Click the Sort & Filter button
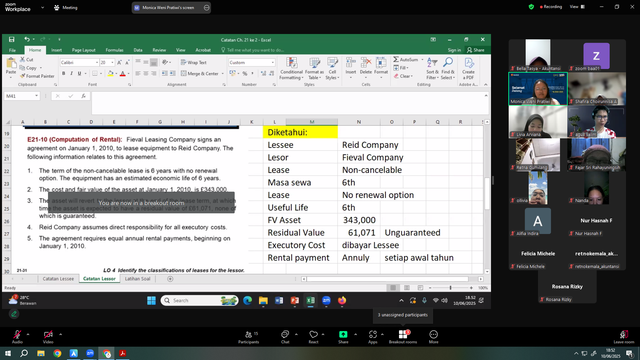The width and height of the screenshot is (640, 360). pos(432,68)
